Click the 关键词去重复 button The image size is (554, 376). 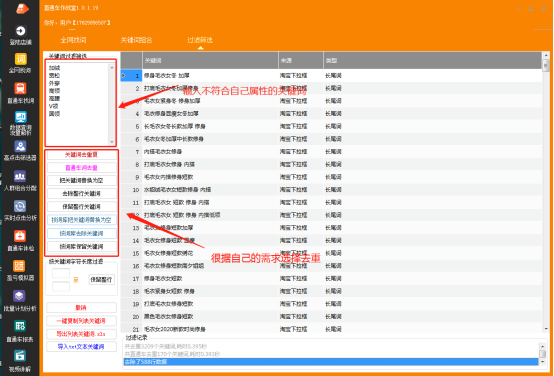coord(81,155)
